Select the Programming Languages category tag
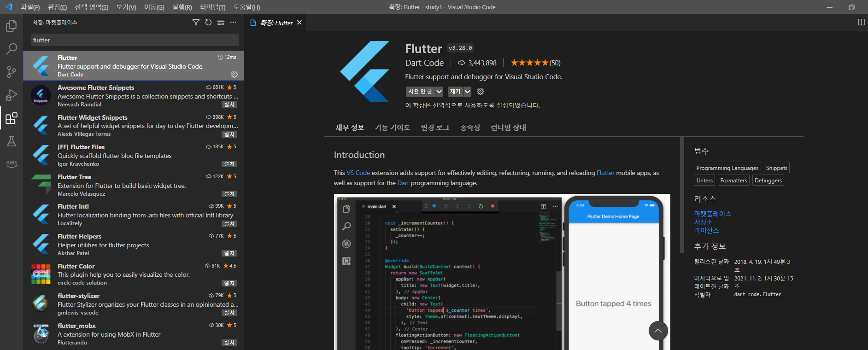This screenshot has height=350, width=868. [727, 168]
